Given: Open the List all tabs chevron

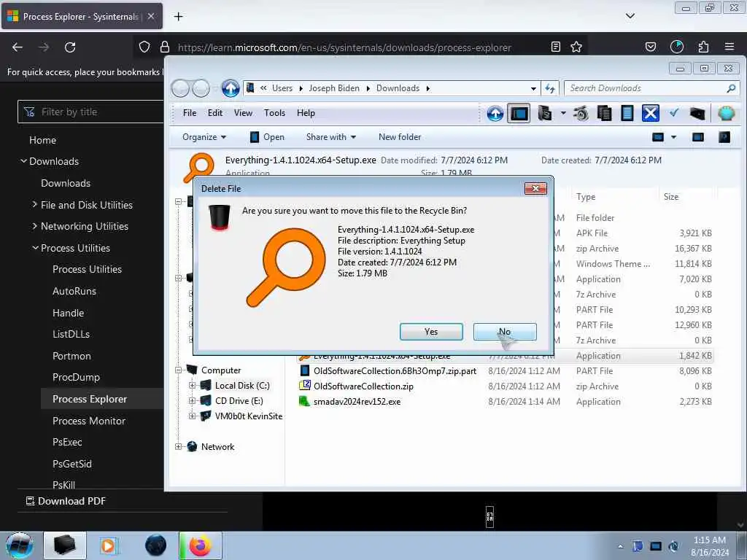Looking at the screenshot, I should click(630, 16).
